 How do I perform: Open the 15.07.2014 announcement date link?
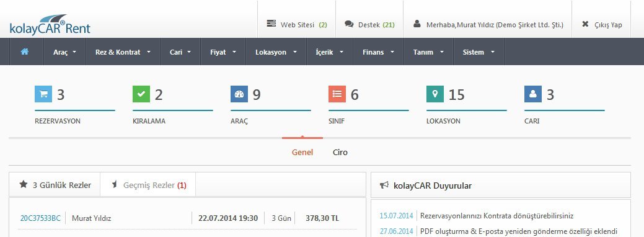click(x=396, y=216)
